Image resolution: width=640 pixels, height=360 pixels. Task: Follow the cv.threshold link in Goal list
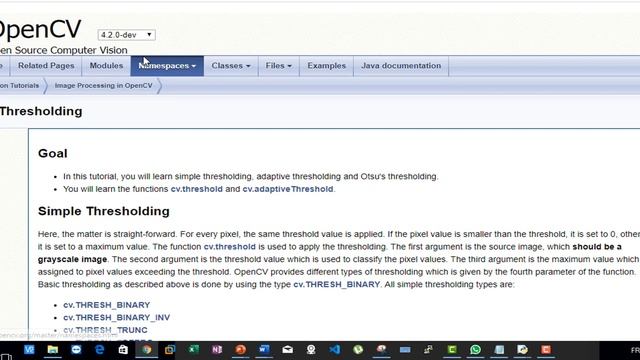(x=197, y=189)
